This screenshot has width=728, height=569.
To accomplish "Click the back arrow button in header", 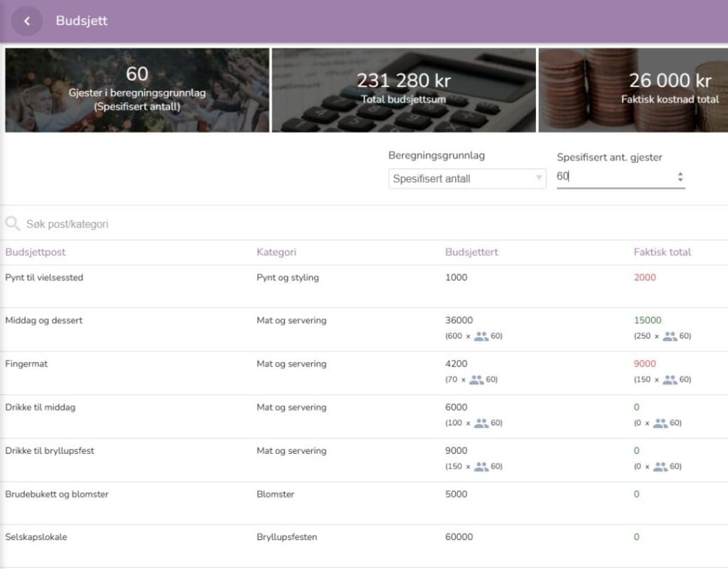I will tap(27, 21).
